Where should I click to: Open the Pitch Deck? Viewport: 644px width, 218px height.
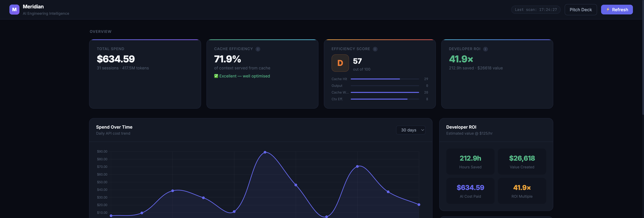581,10
